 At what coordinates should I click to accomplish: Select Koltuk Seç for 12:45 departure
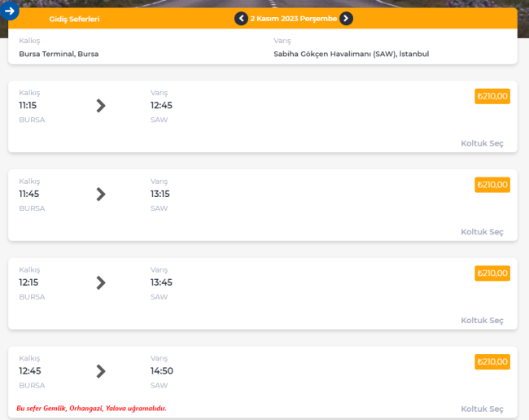tap(482, 409)
